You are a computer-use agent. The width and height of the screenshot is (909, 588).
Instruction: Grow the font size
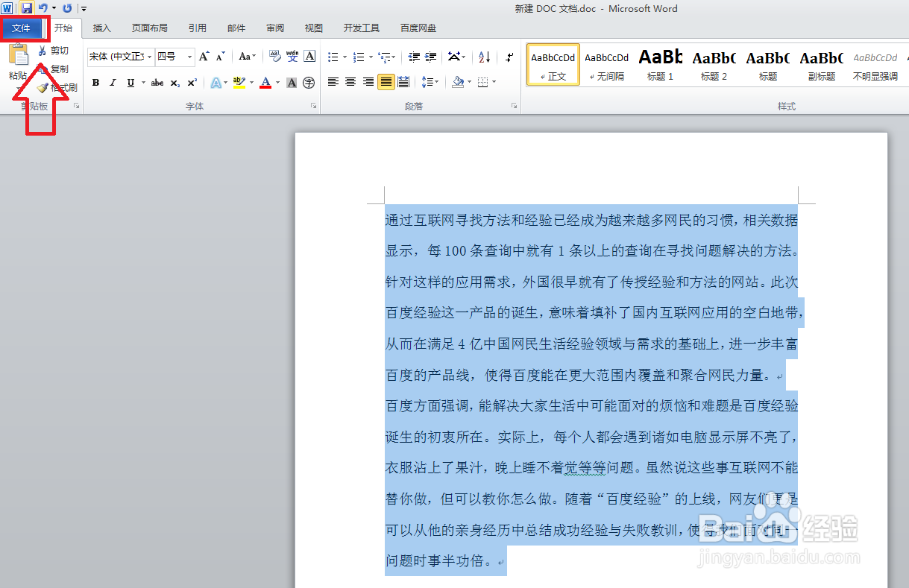(204, 57)
